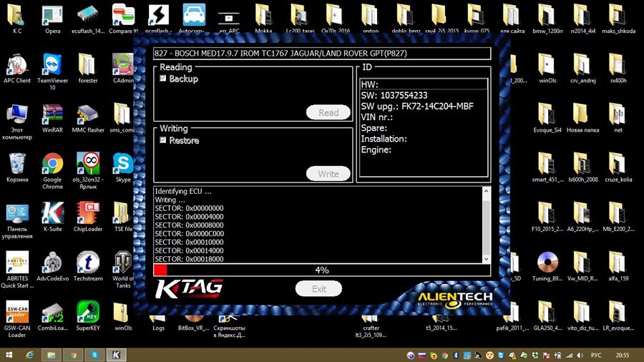Viewport: 644px width, 362px height.
Task: Open the SuperKEY desktop icon
Action: 88,316
